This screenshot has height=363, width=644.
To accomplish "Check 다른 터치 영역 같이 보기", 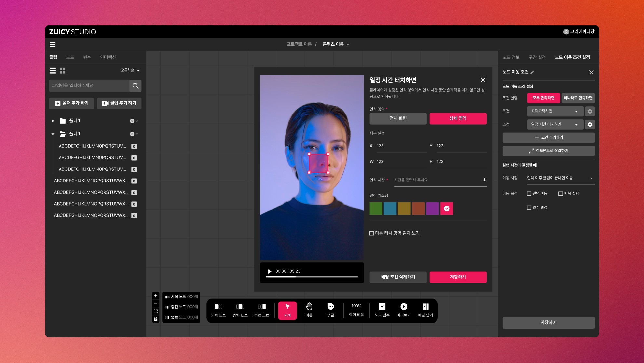I will 372,233.
